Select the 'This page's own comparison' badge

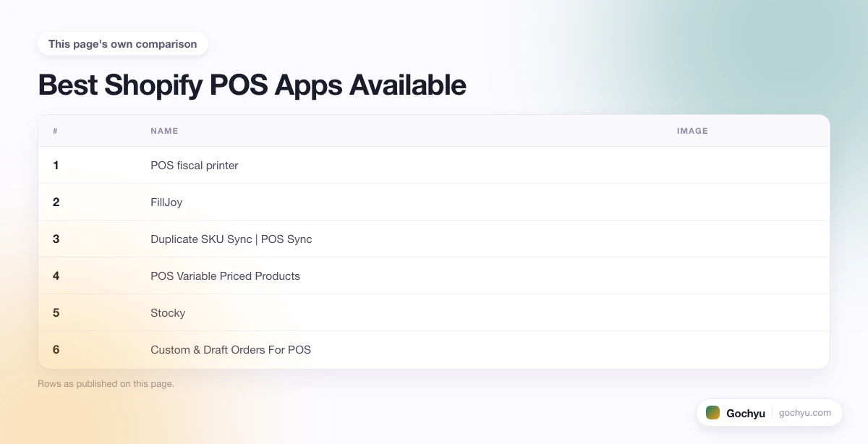pos(123,44)
